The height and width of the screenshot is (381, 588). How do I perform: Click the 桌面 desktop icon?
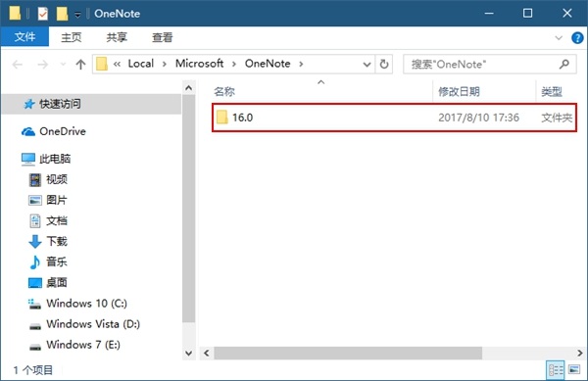(35, 283)
